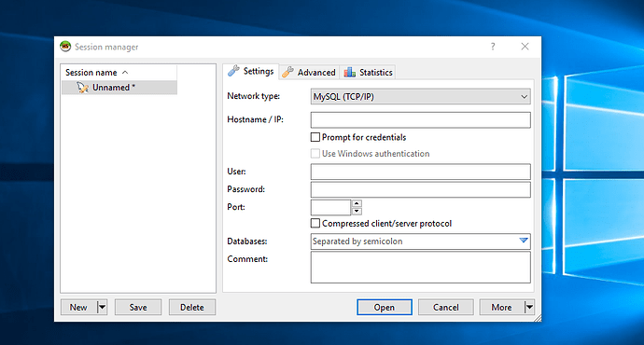The height and width of the screenshot is (345, 644).
Task: Increase port value with up arrow
Action: coord(357,203)
